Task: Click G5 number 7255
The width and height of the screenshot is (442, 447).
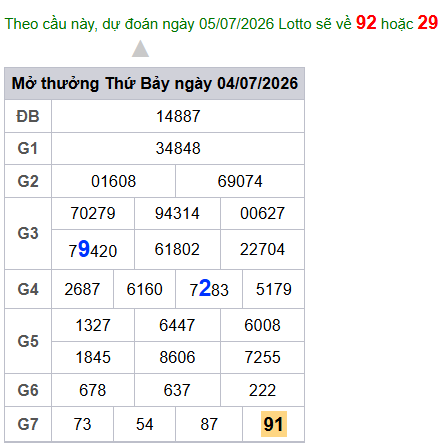Action: pos(263,357)
